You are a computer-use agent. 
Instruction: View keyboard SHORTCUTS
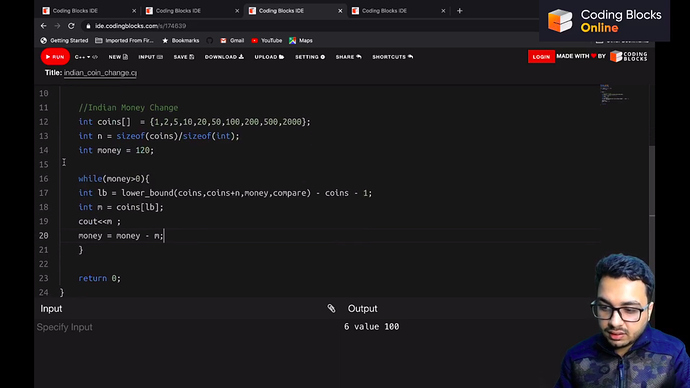393,57
